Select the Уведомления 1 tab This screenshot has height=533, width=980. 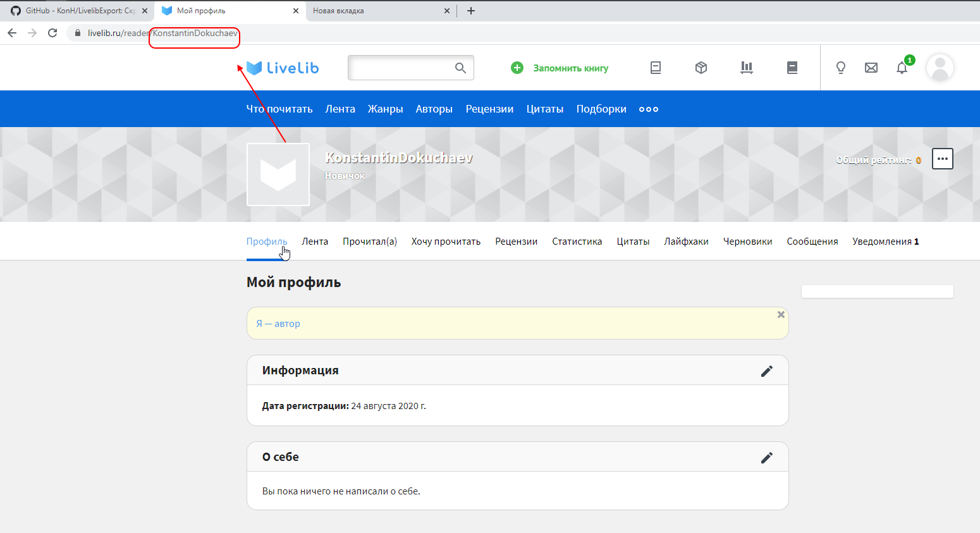885,242
